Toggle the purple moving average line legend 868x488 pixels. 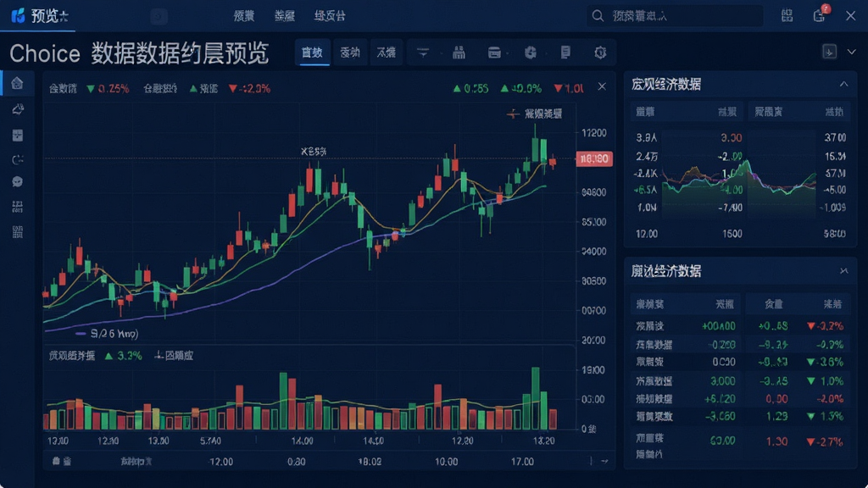pos(107,334)
